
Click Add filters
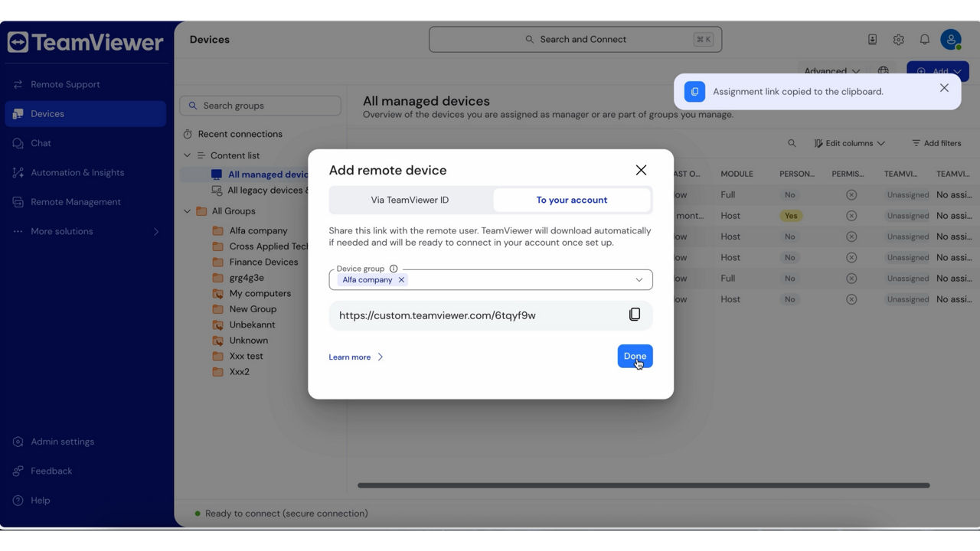[x=936, y=143]
